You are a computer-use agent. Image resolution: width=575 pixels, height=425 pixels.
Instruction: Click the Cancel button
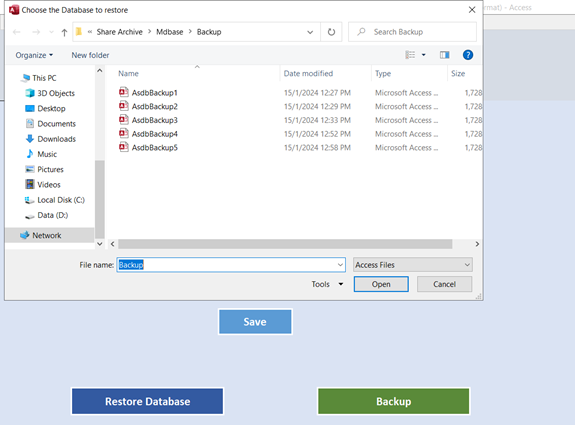[x=444, y=284]
